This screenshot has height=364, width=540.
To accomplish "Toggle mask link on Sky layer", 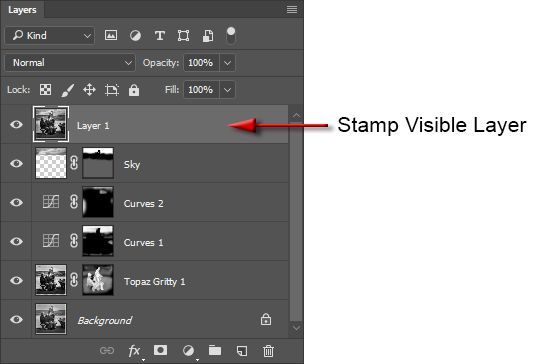I will [x=74, y=163].
